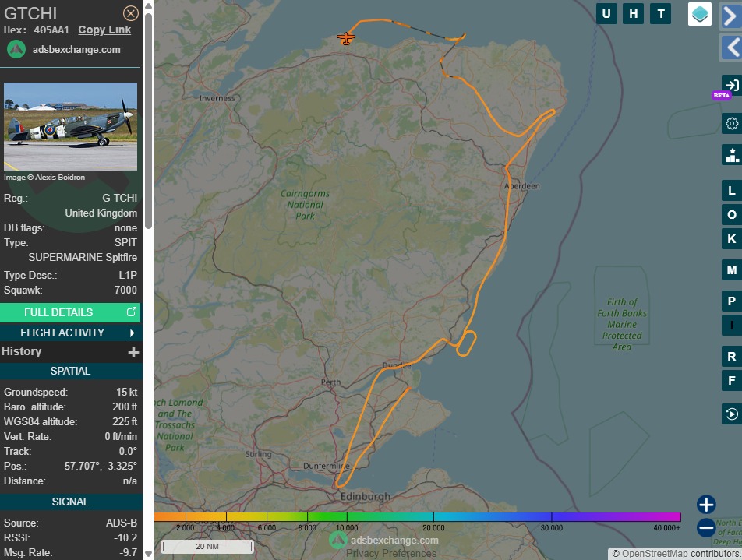
Task: Click the replay history icon
Action: tap(731, 414)
